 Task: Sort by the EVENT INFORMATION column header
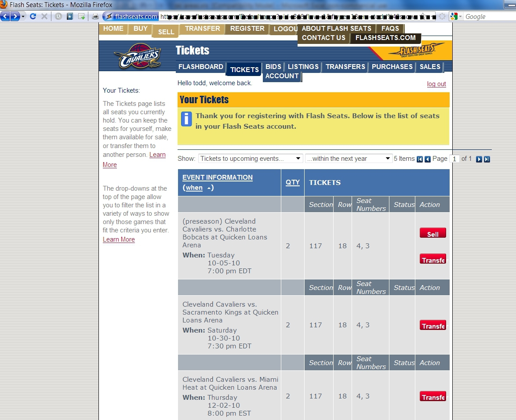218,177
